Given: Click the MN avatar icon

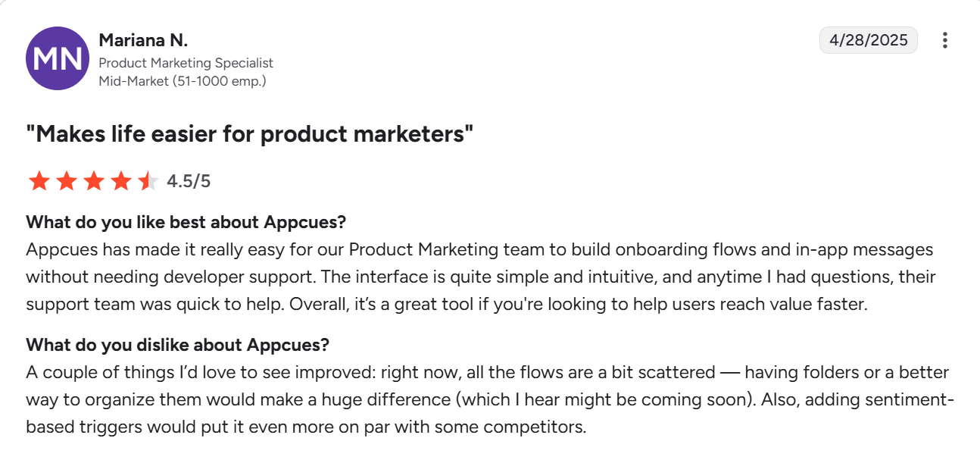Looking at the screenshot, I should (57, 58).
